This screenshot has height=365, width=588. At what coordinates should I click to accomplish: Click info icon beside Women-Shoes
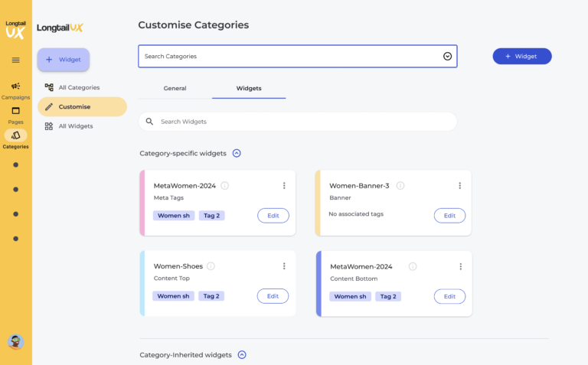[211, 266]
